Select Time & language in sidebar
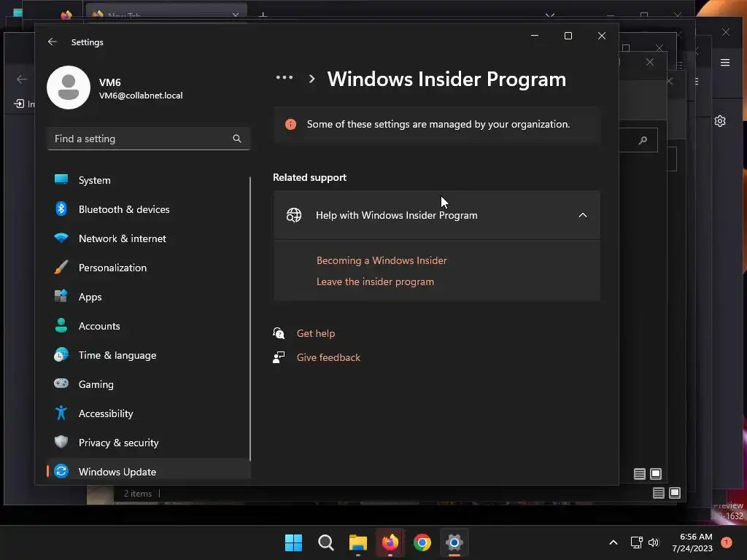 [149, 355]
